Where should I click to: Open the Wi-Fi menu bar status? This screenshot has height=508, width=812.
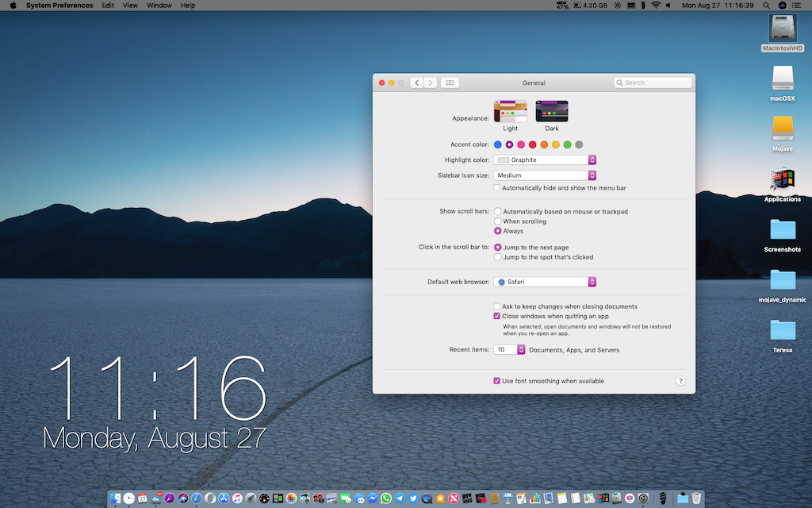tap(656, 6)
